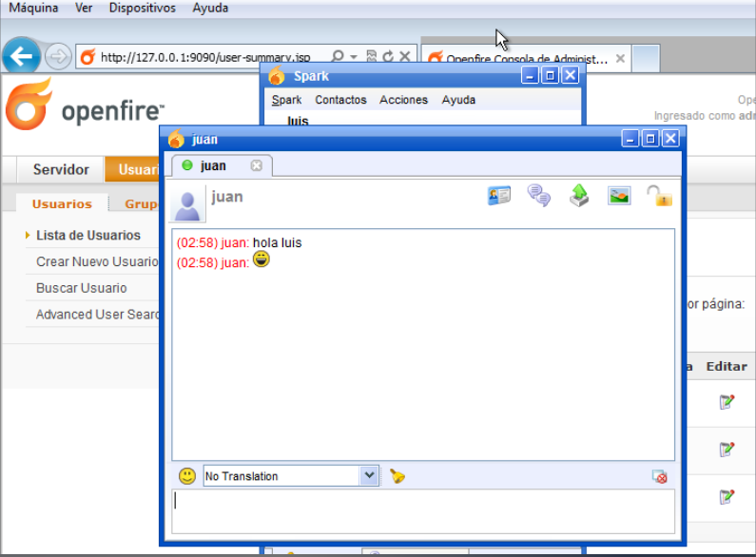Open the Contactos menu in Spark
756x557 pixels.
[340, 100]
